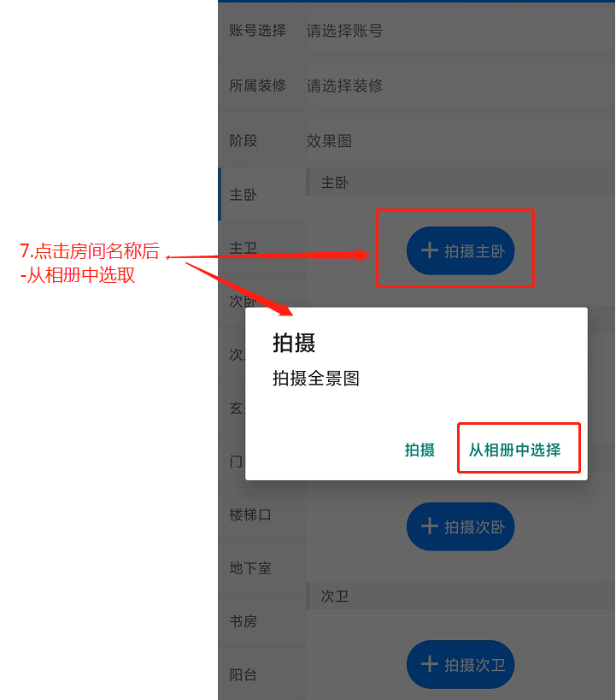Open the 请选择账号 account dropdown

[461, 31]
